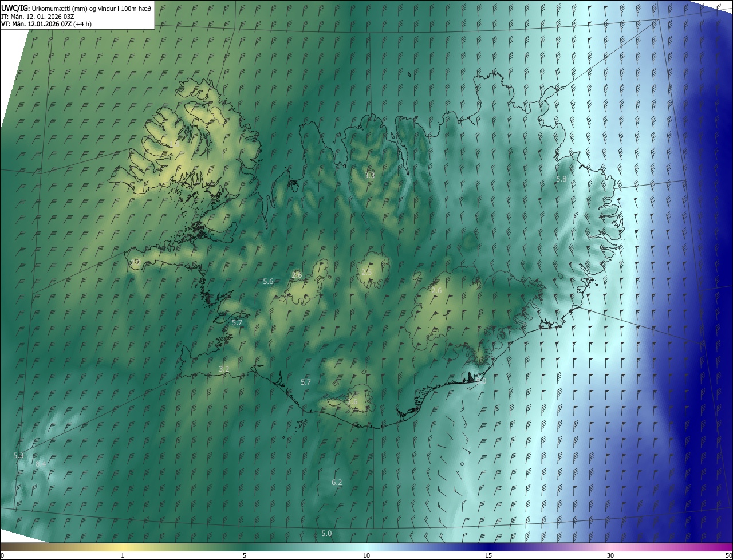This screenshot has height=560, width=733.
Task: Select the 5.7 label closest to 3.2
Action: [x=237, y=323]
